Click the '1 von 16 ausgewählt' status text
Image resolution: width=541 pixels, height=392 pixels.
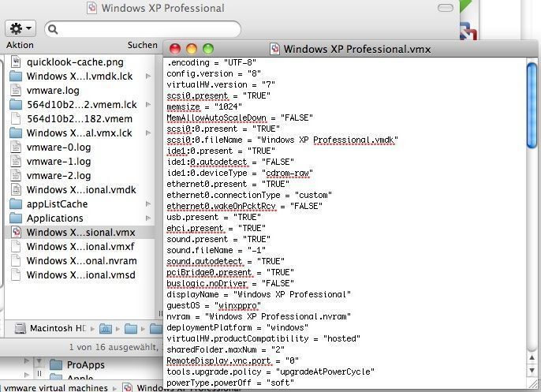(x=115, y=347)
